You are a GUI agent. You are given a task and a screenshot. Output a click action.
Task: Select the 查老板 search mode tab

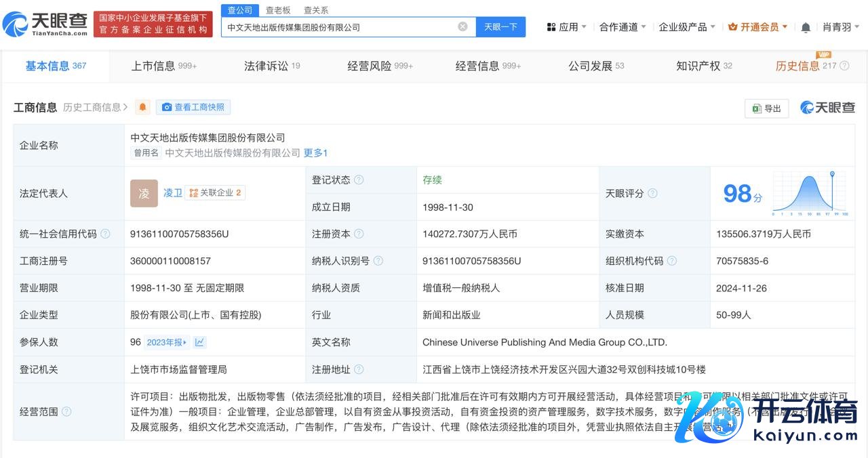click(278, 10)
